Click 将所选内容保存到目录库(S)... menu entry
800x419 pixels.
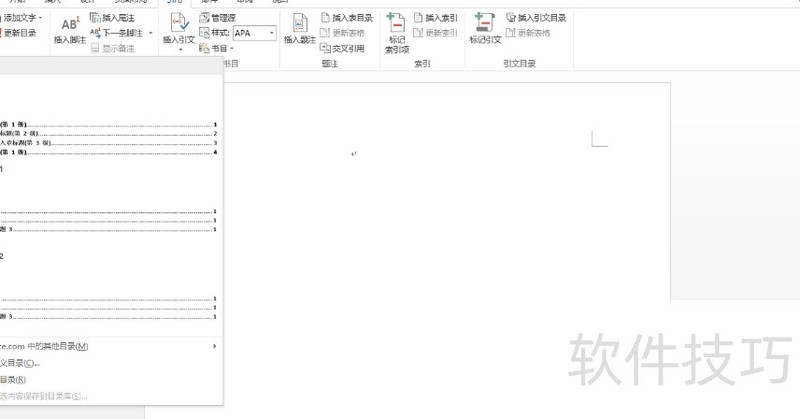click(110, 396)
